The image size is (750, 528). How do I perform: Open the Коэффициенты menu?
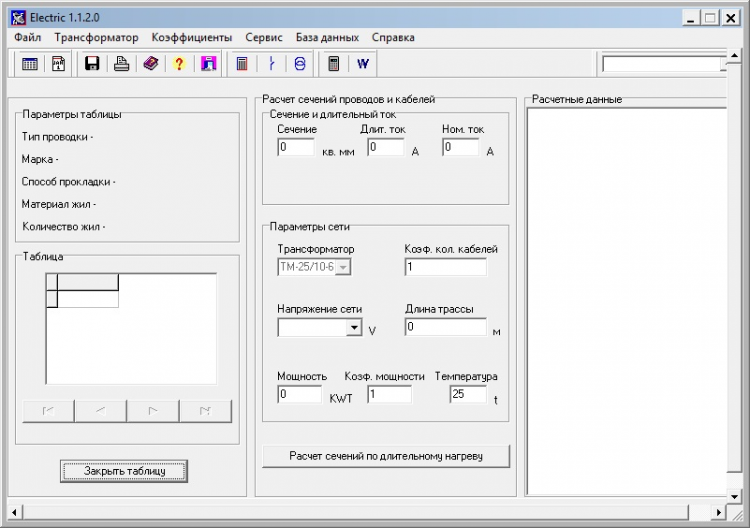click(192, 37)
